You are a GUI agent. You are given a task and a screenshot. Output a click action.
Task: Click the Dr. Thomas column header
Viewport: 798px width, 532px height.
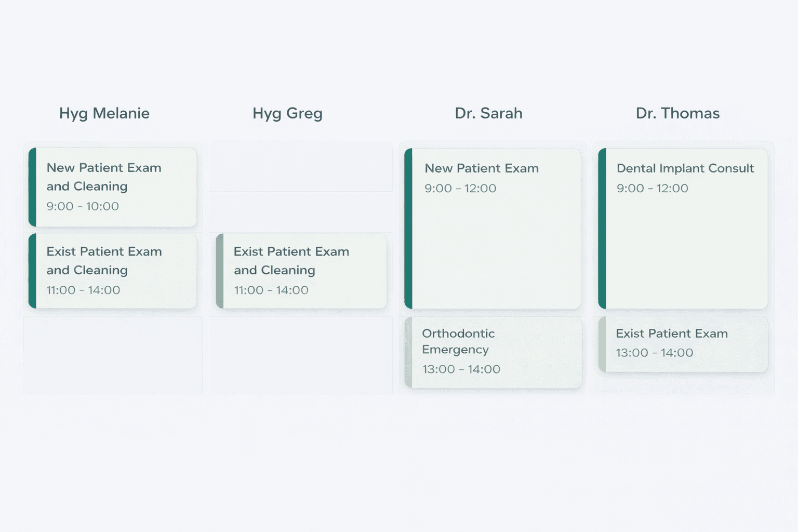click(x=677, y=113)
